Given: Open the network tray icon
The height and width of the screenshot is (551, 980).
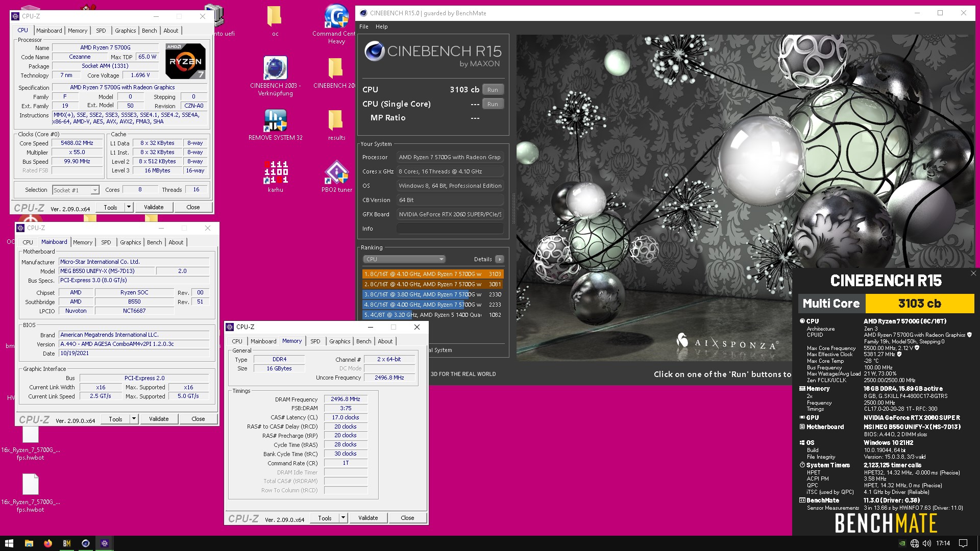Looking at the screenshot, I should (x=915, y=543).
